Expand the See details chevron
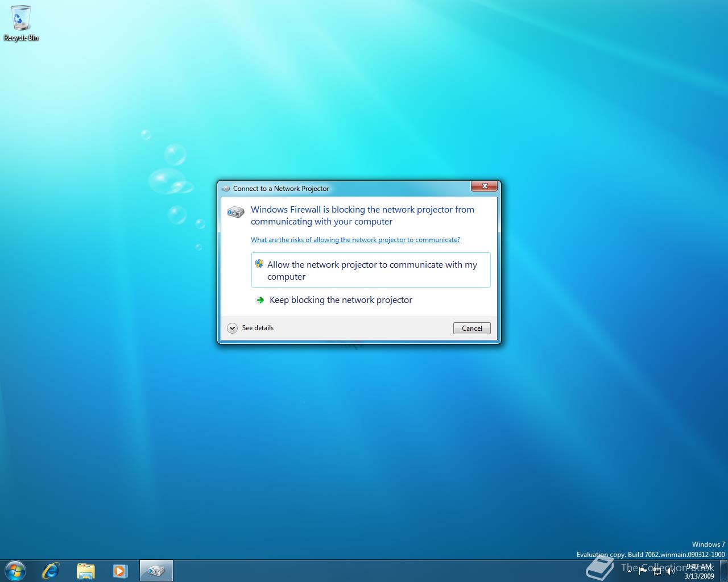This screenshot has width=728, height=582. pyautogui.click(x=232, y=328)
